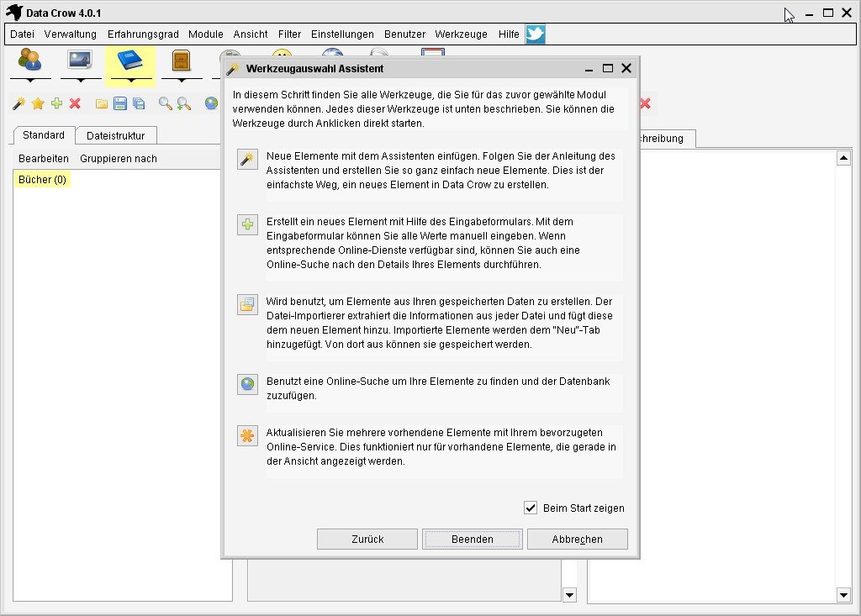This screenshot has height=616, width=861.
Task: Select the blue book module icon
Action: (x=130, y=61)
